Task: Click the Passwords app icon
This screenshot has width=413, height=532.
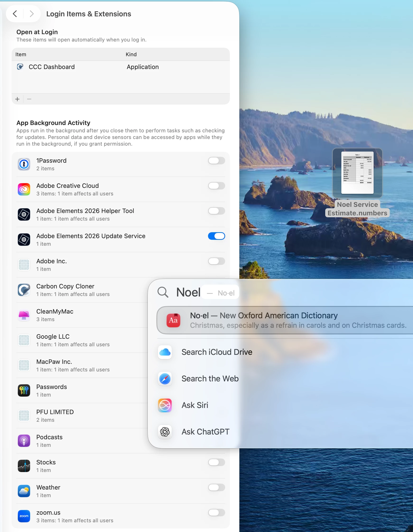Action: coord(24,390)
